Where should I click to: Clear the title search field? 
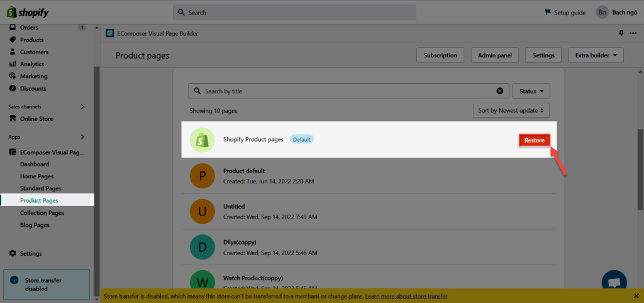point(500,91)
